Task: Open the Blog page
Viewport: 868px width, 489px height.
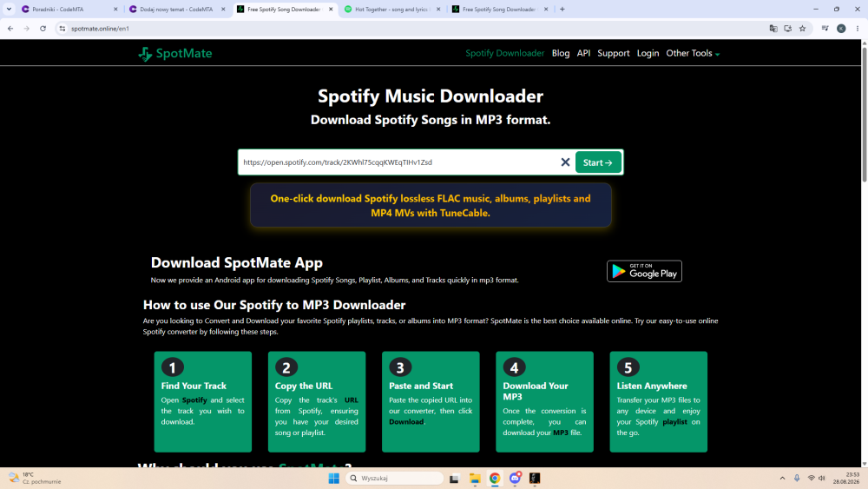Action: (x=560, y=53)
